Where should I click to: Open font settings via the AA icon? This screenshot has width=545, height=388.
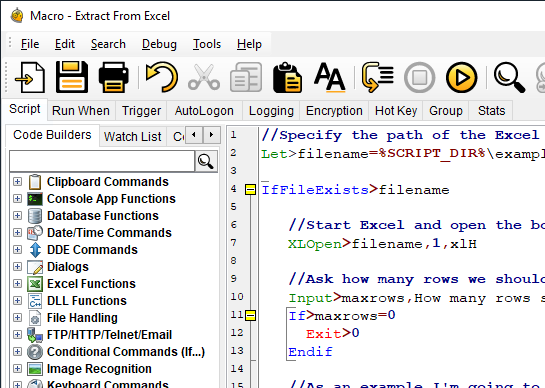coord(330,77)
